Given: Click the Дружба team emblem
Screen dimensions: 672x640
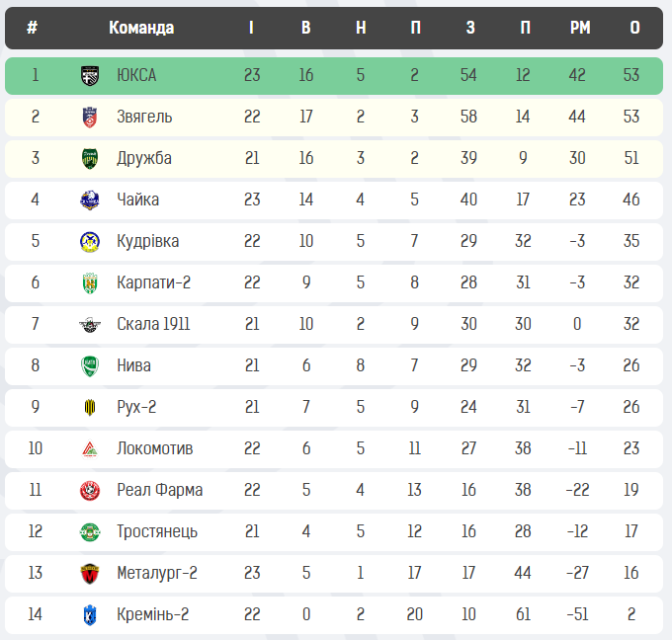Looking at the screenshot, I should (x=90, y=158).
